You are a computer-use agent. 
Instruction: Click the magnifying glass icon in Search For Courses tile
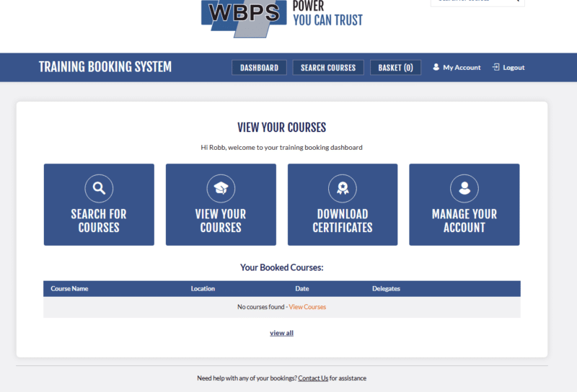pos(99,189)
